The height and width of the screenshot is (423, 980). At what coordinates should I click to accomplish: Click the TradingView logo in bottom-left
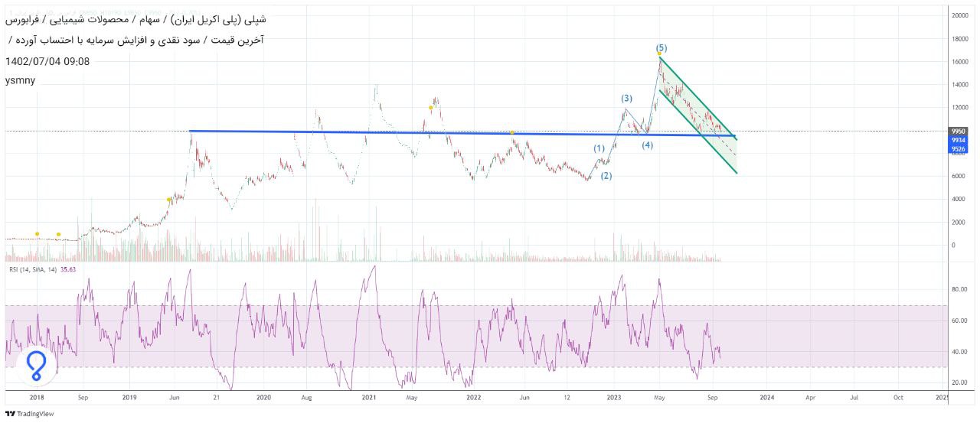point(30,414)
